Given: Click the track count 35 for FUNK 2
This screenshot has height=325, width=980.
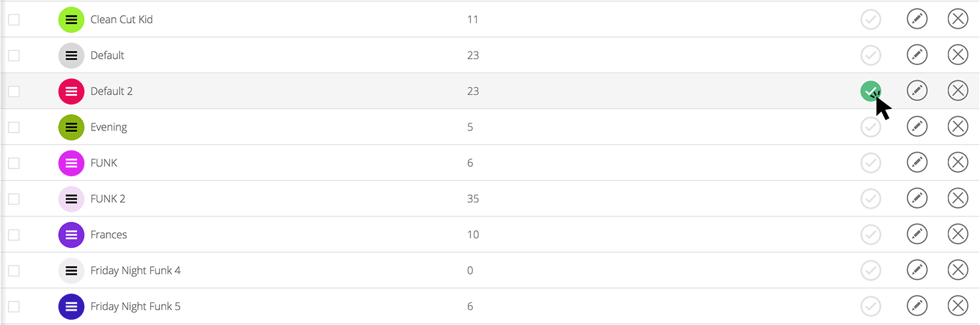Looking at the screenshot, I should [x=473, y=198].
